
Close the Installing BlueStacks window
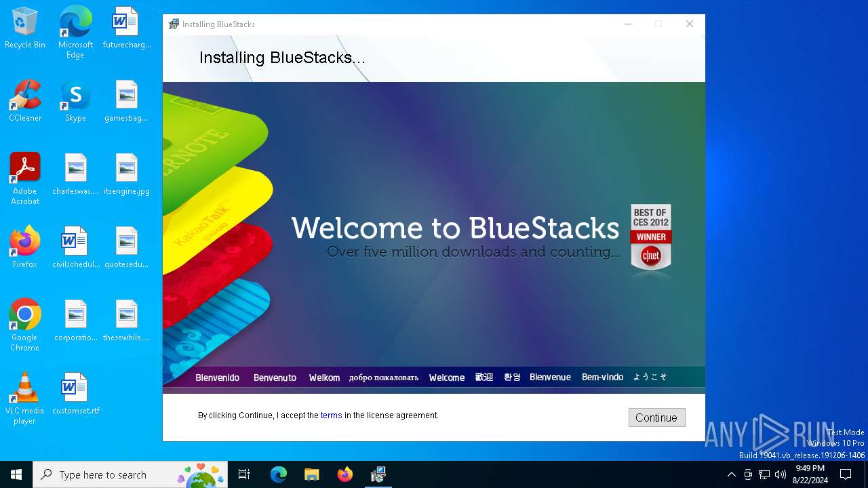click(690, 24)
